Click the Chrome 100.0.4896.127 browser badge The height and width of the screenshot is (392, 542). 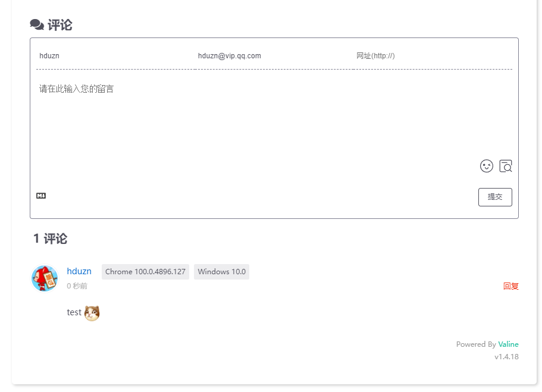pos(145,272)
